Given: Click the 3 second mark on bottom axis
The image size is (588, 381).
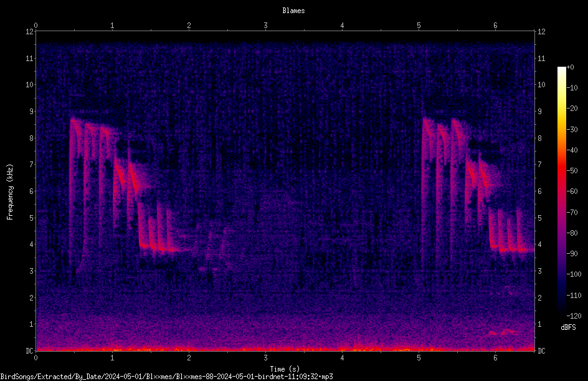Looking at the screenshot, I should click(265, 358).
